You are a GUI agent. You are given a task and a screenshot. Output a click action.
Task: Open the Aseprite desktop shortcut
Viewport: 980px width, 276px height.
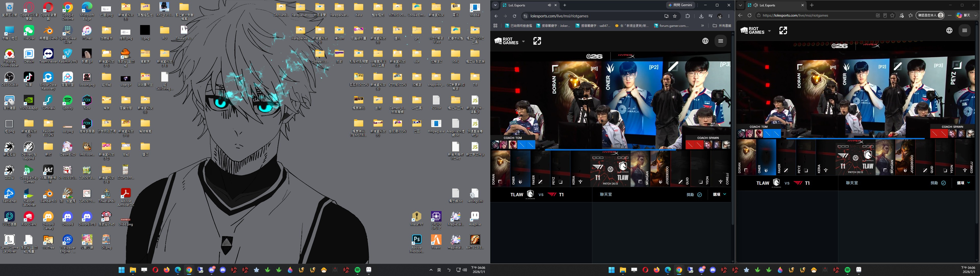(x=475, y=218)
